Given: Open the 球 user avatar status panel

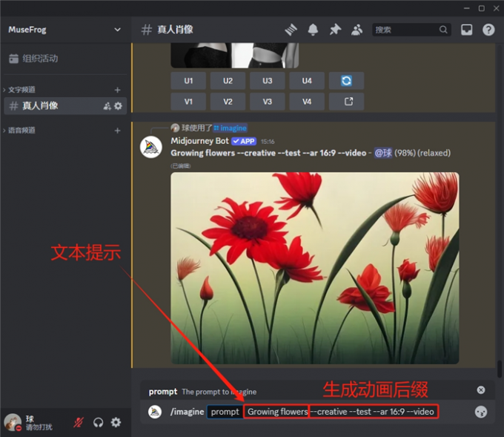Looking at the screenshot, I should 13,422.
